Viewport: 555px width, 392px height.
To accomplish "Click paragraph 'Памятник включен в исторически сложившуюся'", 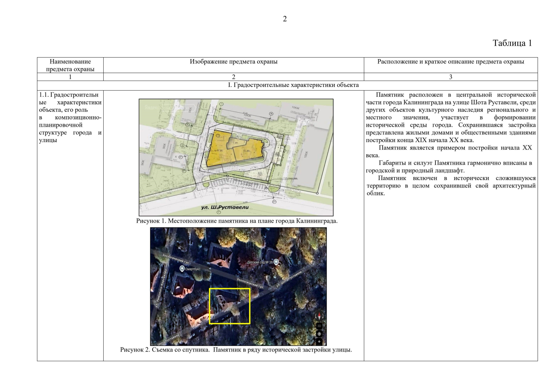I will coord(451,186).
